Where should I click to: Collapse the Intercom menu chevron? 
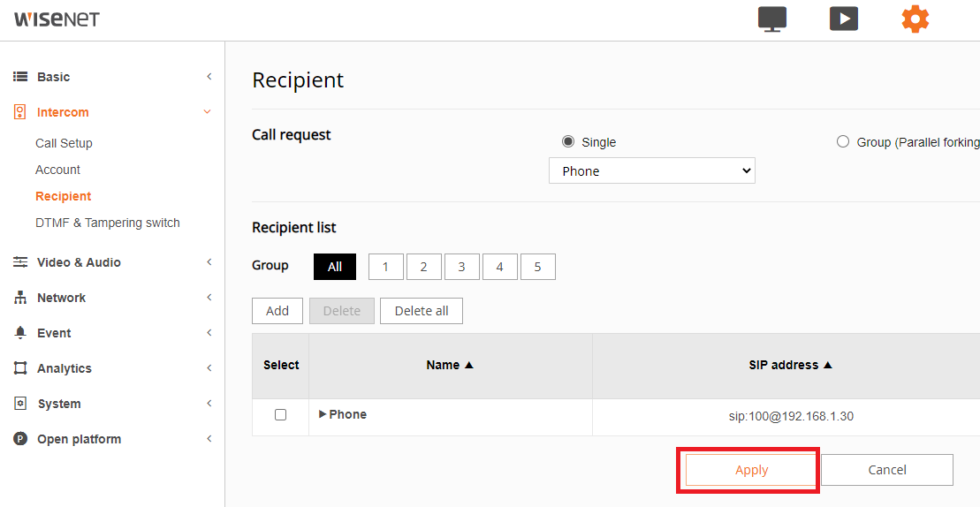click(x=208, y=112)
